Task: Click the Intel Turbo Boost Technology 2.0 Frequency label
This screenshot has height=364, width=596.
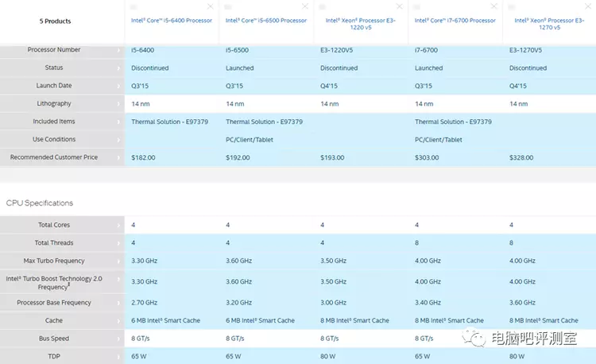Action: point(54,283)
